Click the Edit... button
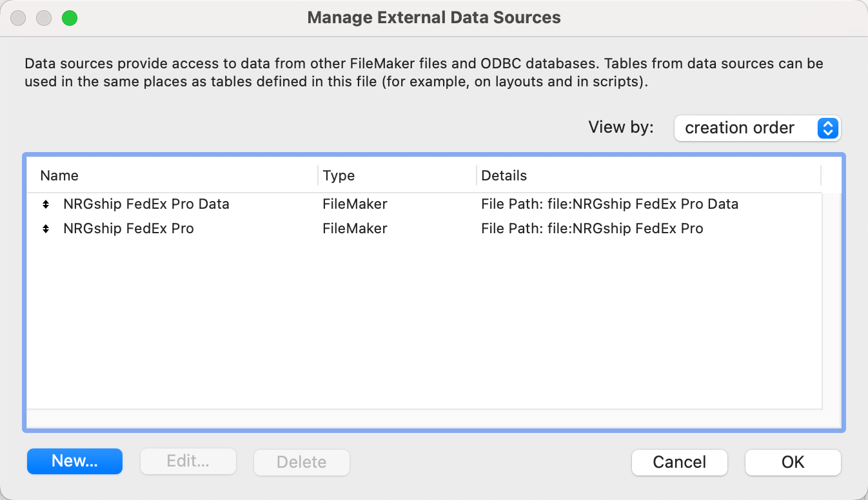868x500 pixels. click(188, 461)
